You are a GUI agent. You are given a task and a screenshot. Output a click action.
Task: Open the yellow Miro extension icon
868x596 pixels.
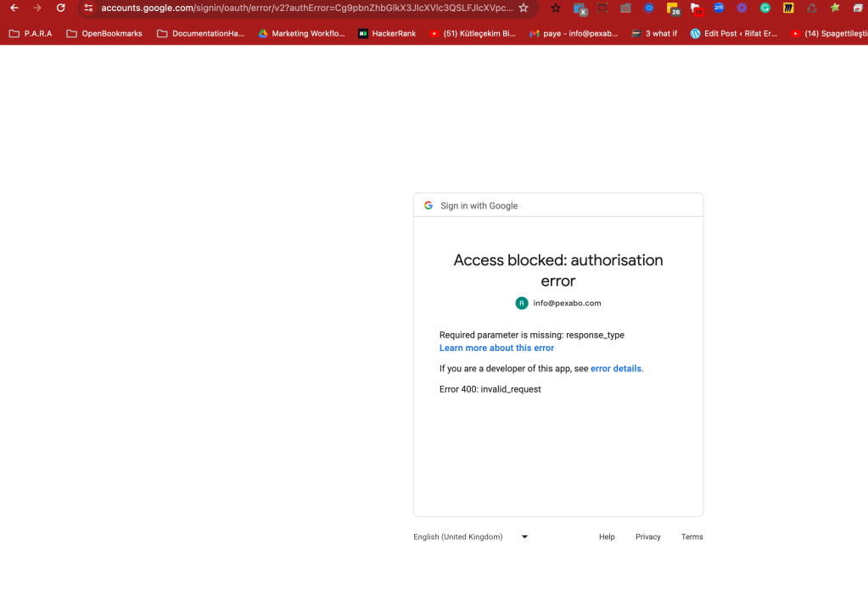coord(788,8)
